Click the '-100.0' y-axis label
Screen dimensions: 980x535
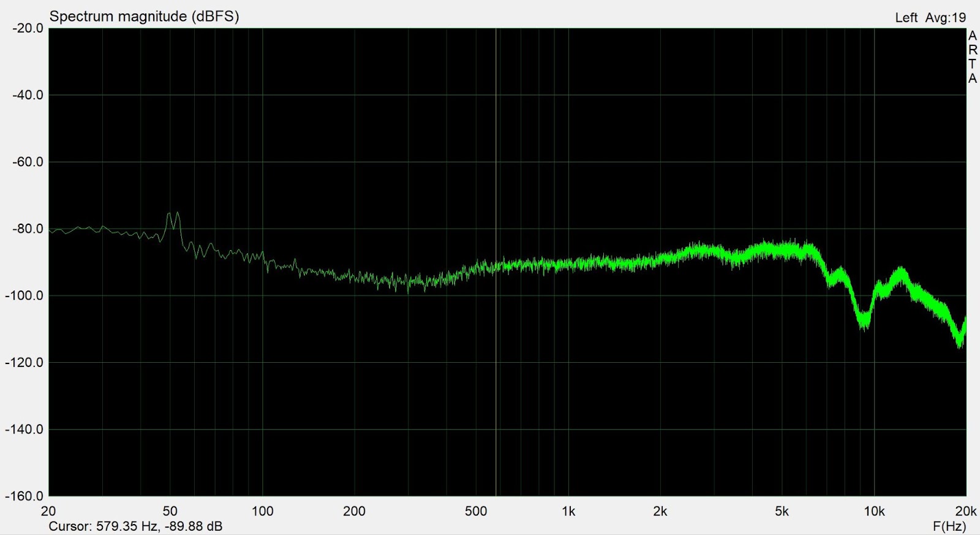coord(24,295)
